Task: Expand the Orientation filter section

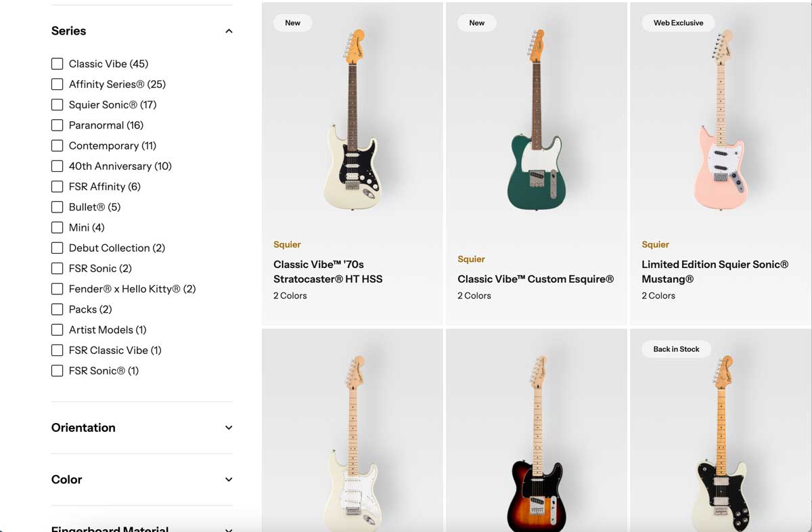Action: [229, 427]
